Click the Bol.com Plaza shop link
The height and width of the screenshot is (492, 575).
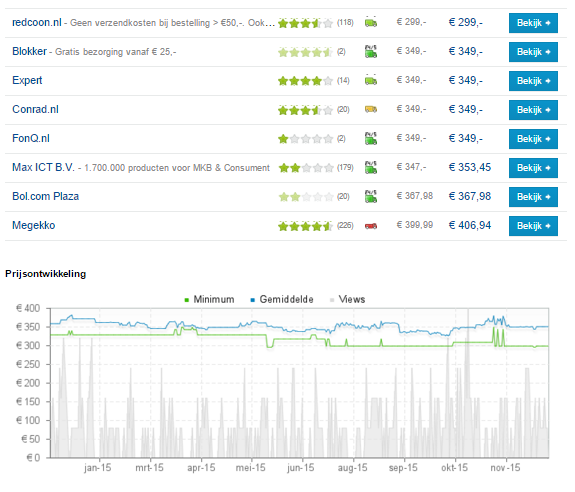tap(45, 196)
